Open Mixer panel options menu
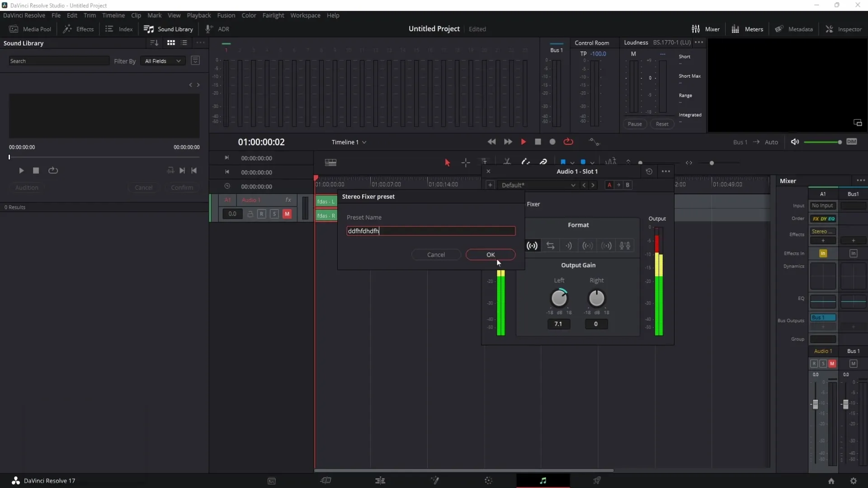Image resolution: width=868 pixels, height=488 pixels. point(860,181)
